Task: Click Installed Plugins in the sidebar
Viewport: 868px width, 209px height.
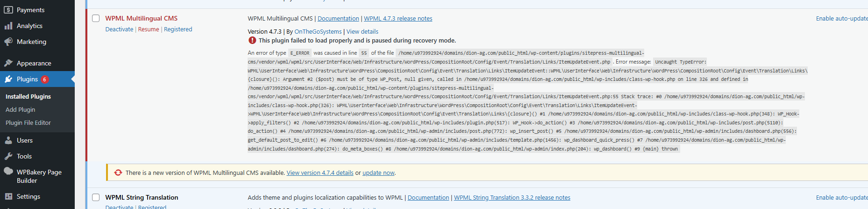Action: pos(28,96)
